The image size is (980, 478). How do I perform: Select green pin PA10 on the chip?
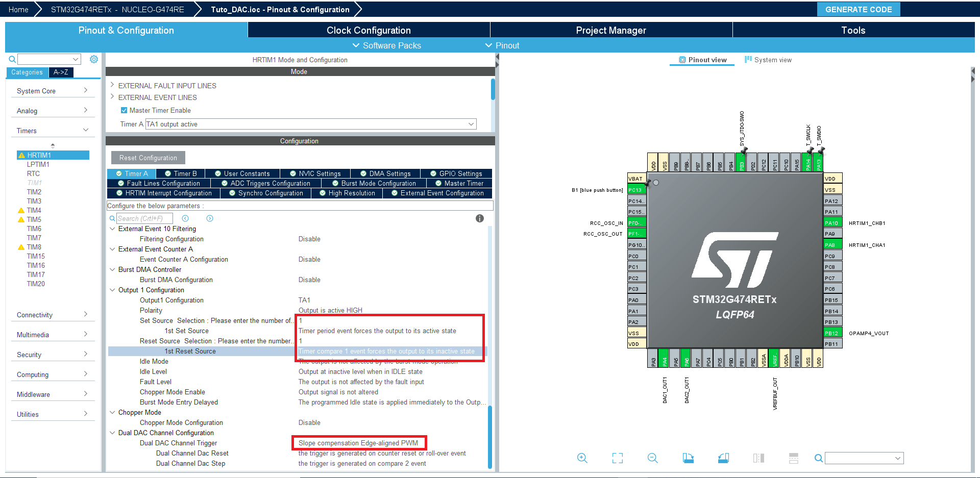(x=832, y=223)
